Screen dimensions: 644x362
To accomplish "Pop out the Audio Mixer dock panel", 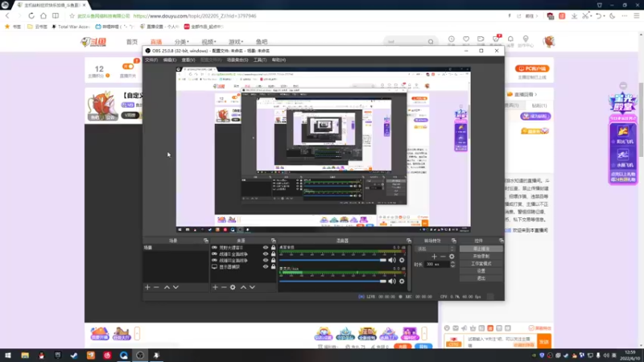I will (x=409, y=241).
